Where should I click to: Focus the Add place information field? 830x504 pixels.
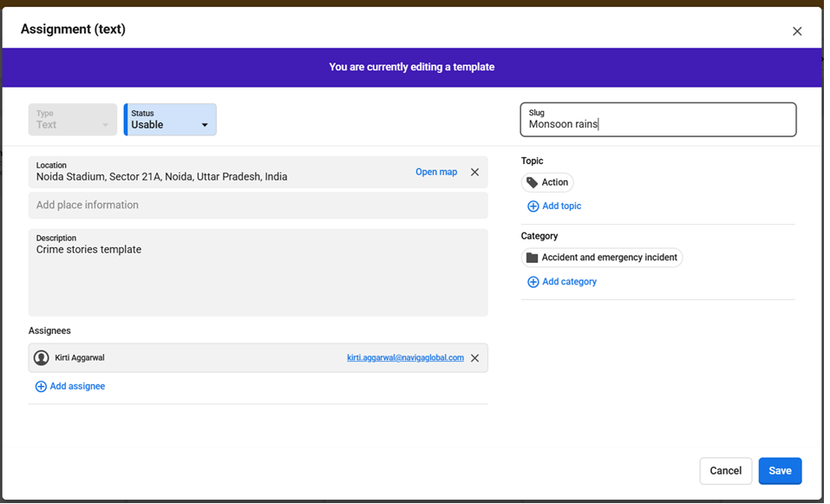(258, 206)
